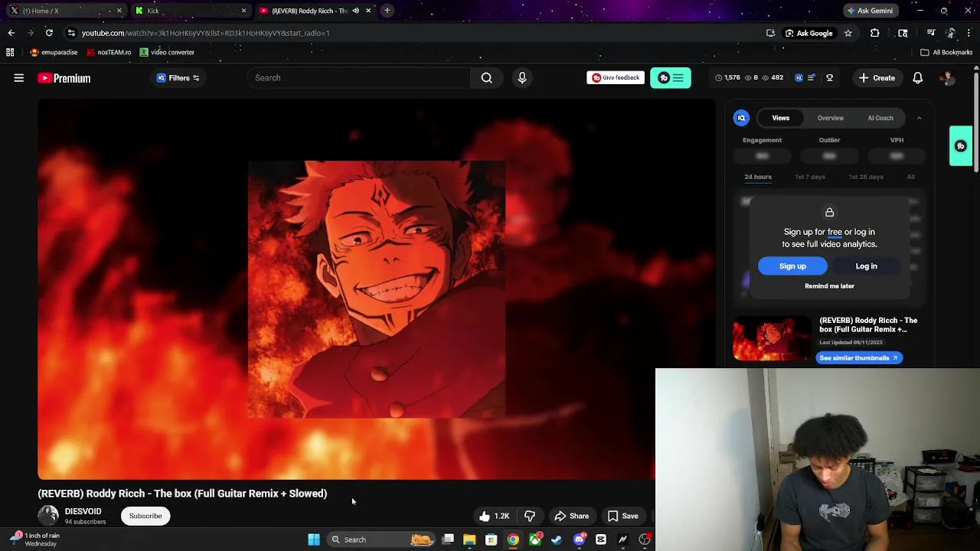This screenshot has height=551, width=980.
Task: Open nosTEAM.ro bookmark
Action: (109, 52)
